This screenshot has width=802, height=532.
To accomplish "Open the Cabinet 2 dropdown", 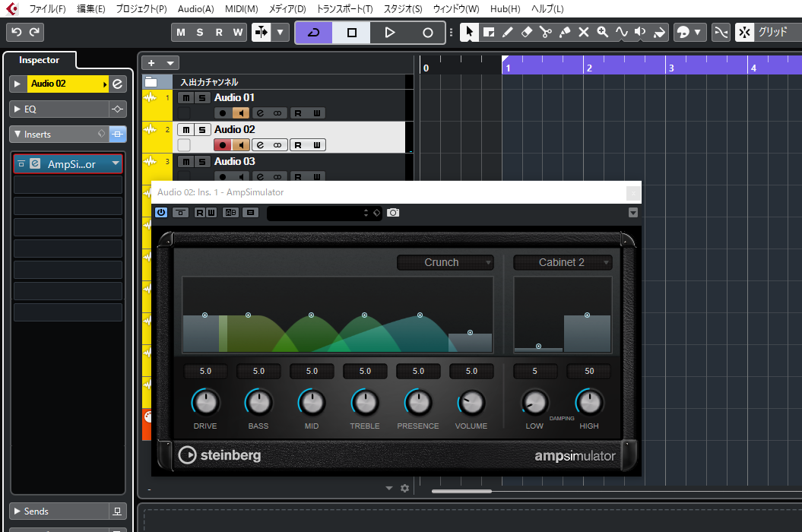I will [563, 262].
